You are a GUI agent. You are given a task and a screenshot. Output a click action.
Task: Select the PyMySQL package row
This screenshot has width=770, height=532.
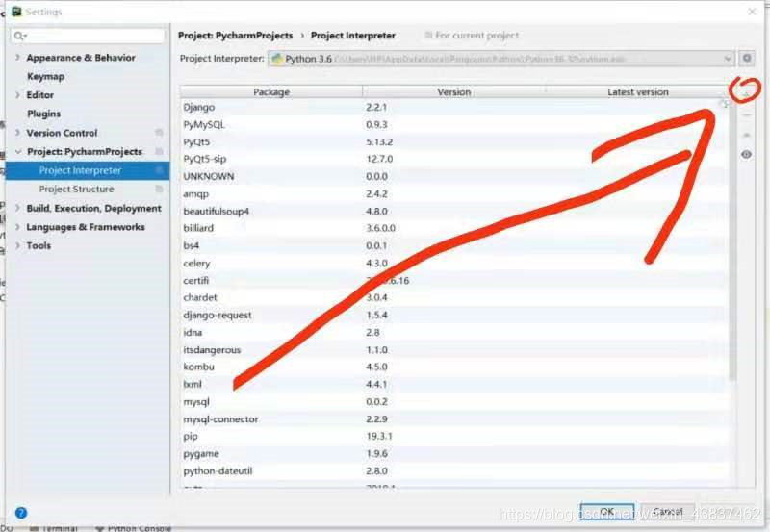454,125
